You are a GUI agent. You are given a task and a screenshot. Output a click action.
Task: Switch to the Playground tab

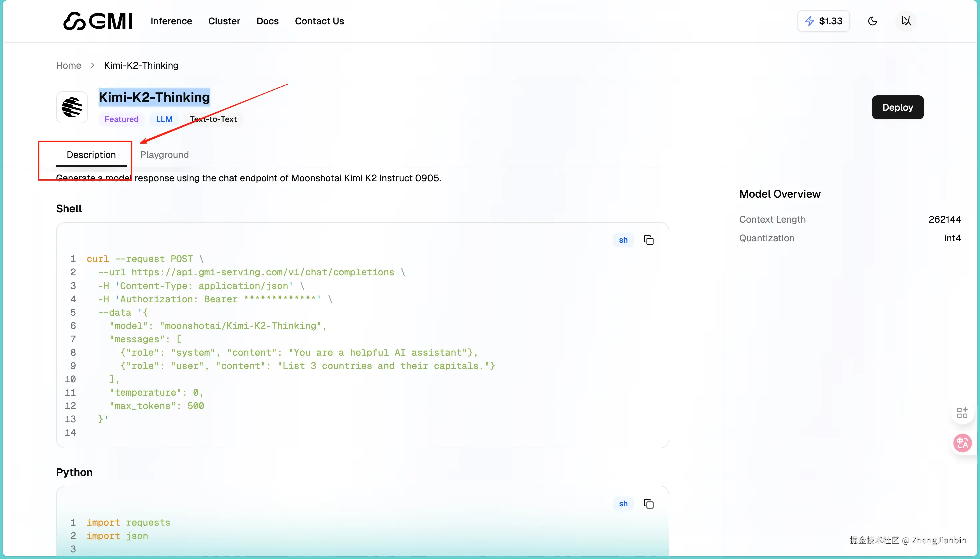[164, 155]
